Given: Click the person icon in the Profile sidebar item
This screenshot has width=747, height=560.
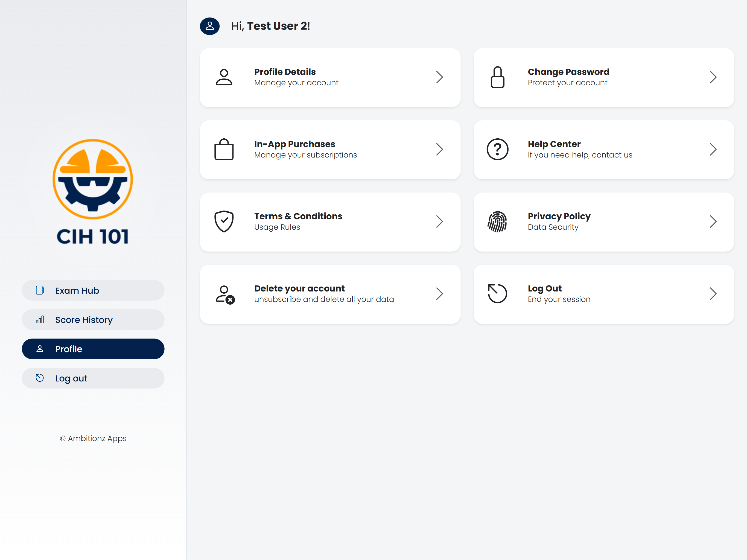Looking at the screenshot, I should [x=40, y=349].
